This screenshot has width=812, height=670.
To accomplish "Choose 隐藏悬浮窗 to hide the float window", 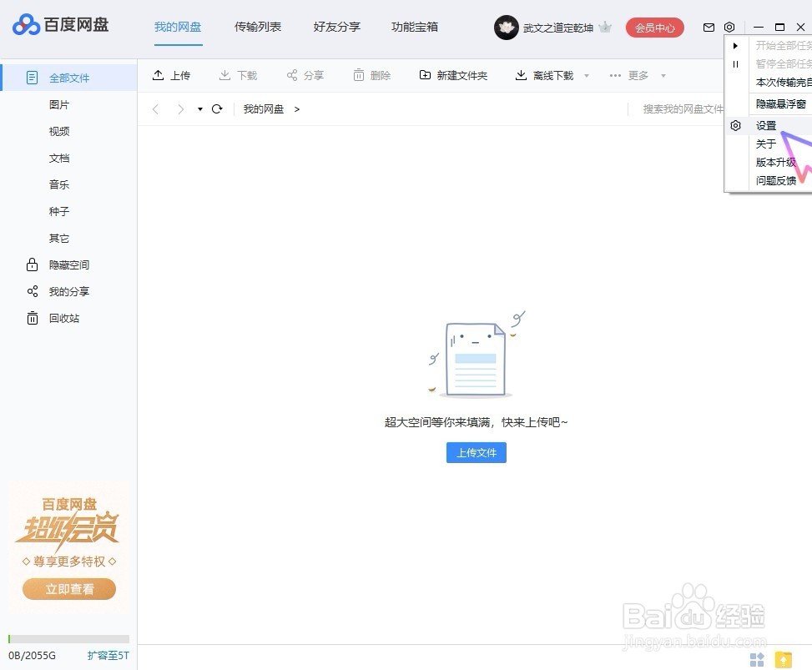I will coord(780,103).
